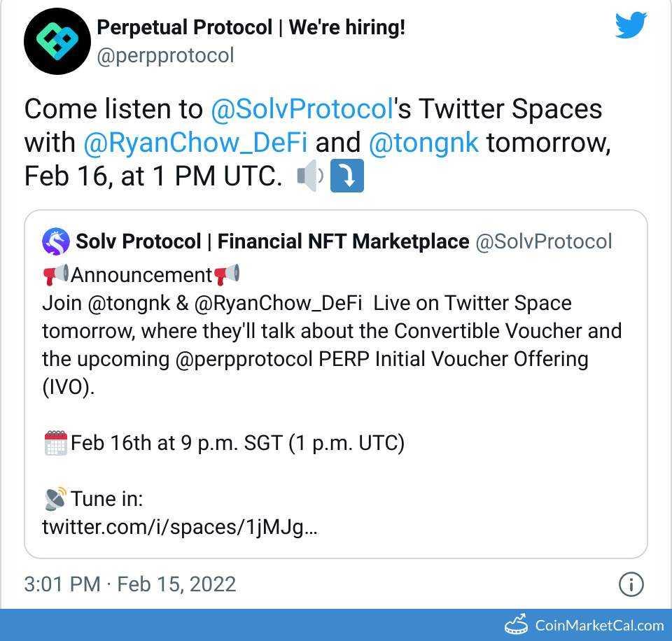
Task: Click the 3:01 PM · Feb 15, 2022 timestamp
Action: click(x=129, y=584)
